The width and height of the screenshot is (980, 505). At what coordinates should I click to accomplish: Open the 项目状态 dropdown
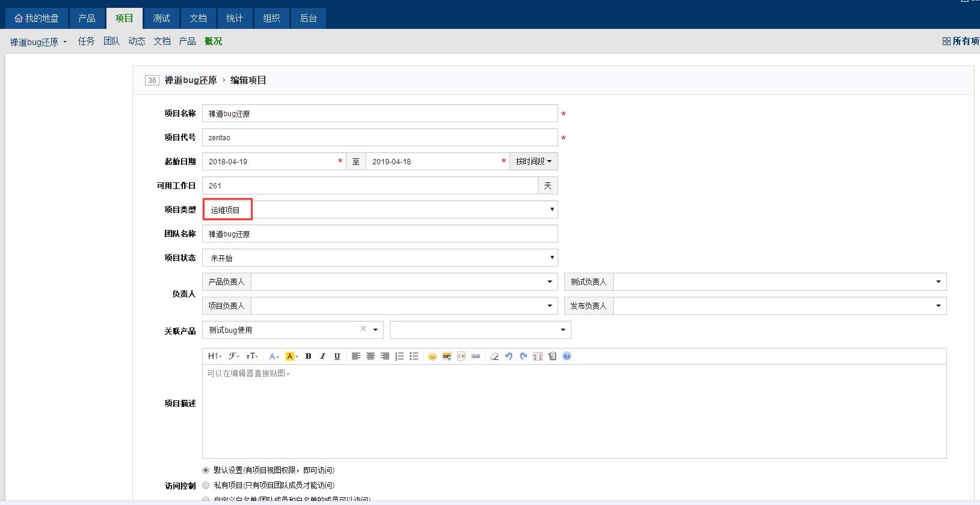point(380,258)
